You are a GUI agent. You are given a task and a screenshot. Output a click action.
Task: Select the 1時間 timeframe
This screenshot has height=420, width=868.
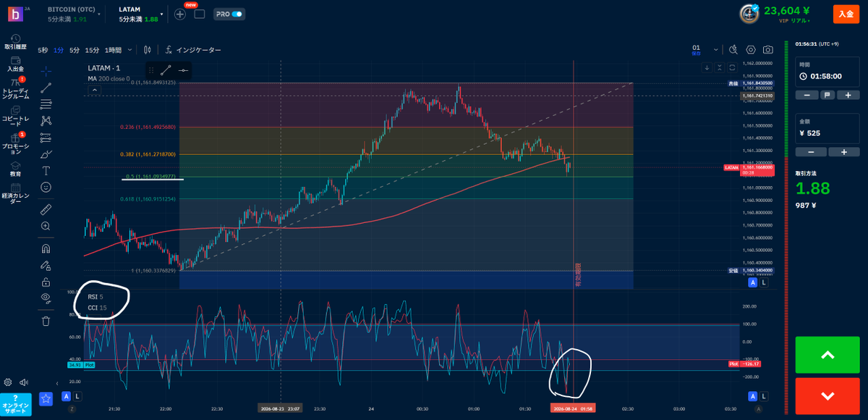click(113, 50)
